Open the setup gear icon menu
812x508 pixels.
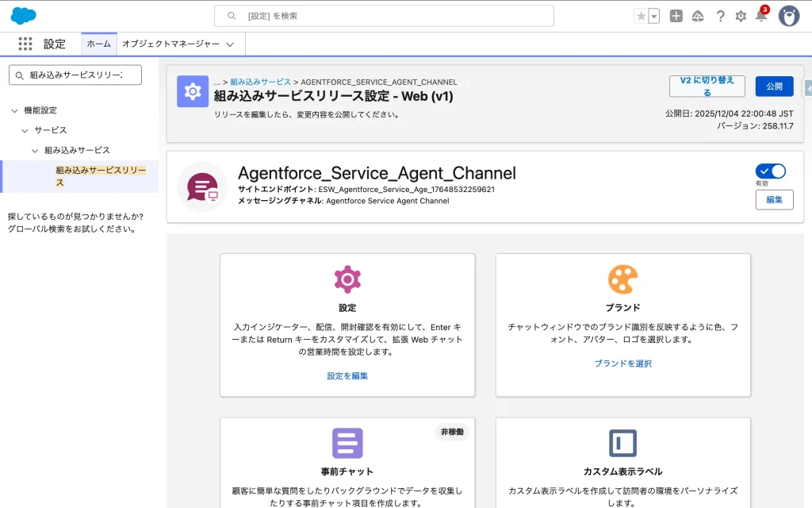[741, 16]
